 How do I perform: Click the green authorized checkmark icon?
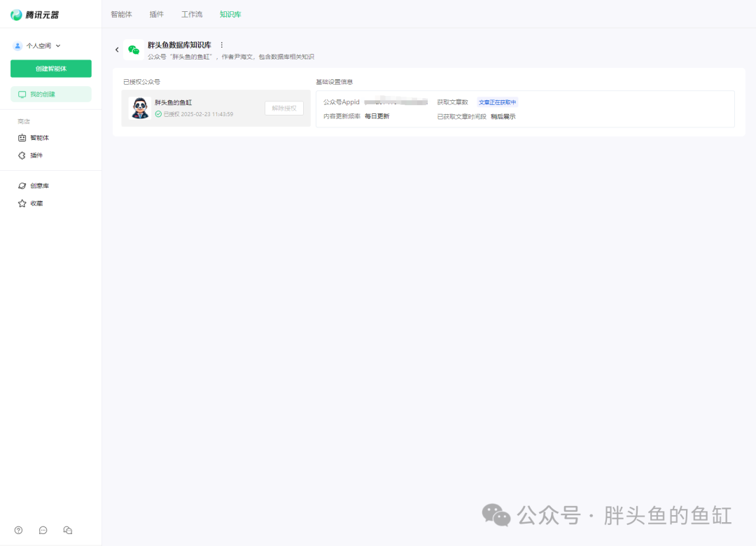pyautogui.click(x=158, y=114)
